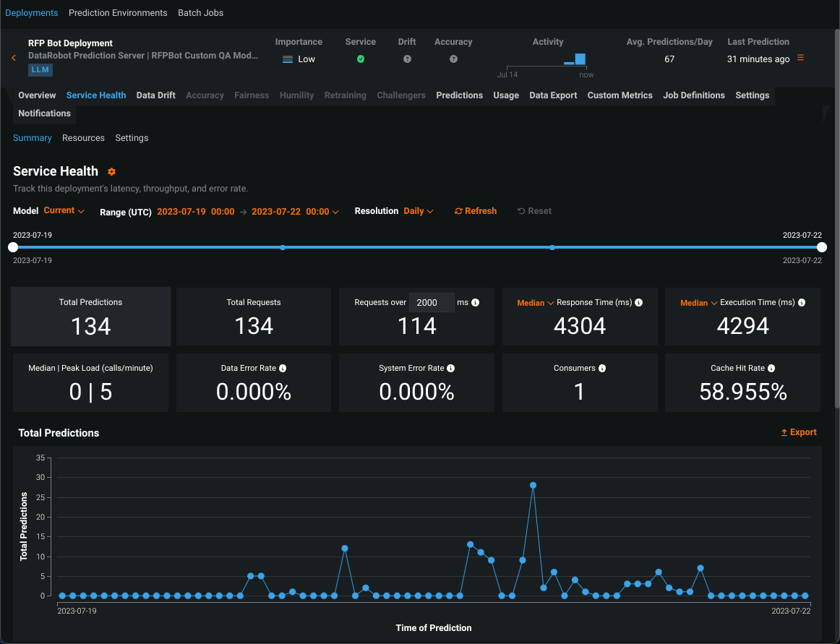Open the Range date picker dropdown
Viewport: 840px width, 644px height.
point(334,212)
